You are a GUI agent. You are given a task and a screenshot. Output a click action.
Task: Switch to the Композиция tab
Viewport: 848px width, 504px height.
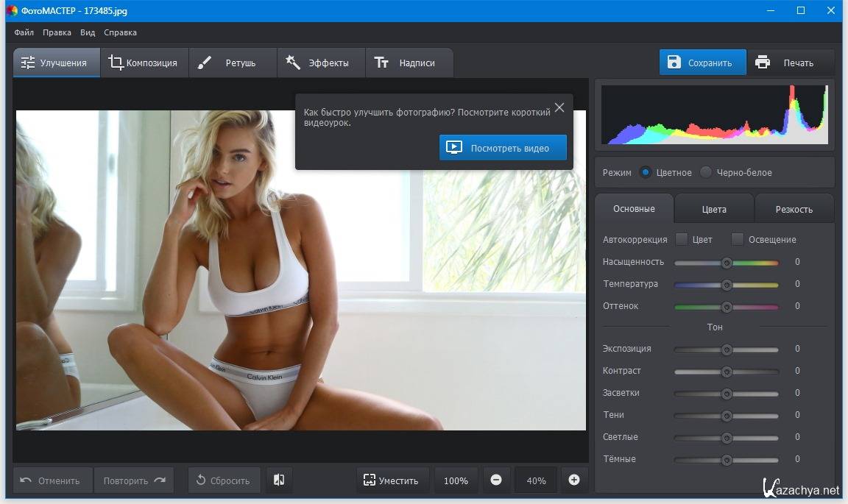coord(144,63)
